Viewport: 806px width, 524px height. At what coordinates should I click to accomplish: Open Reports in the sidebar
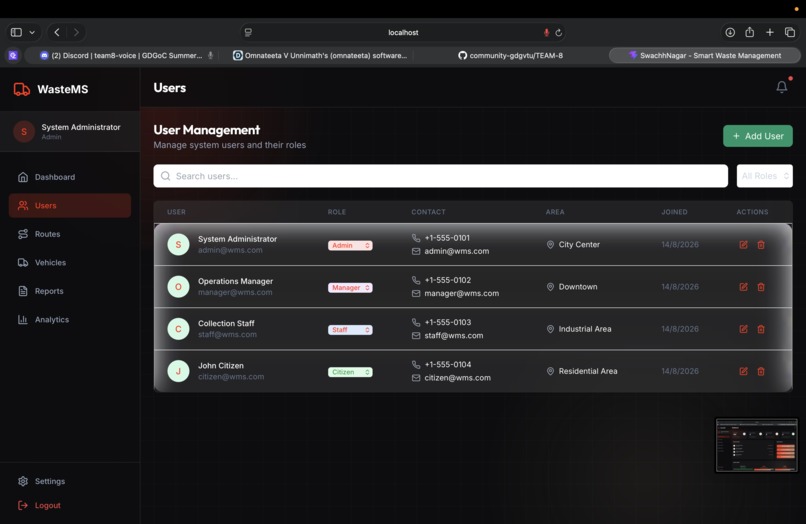coord(69,291)
